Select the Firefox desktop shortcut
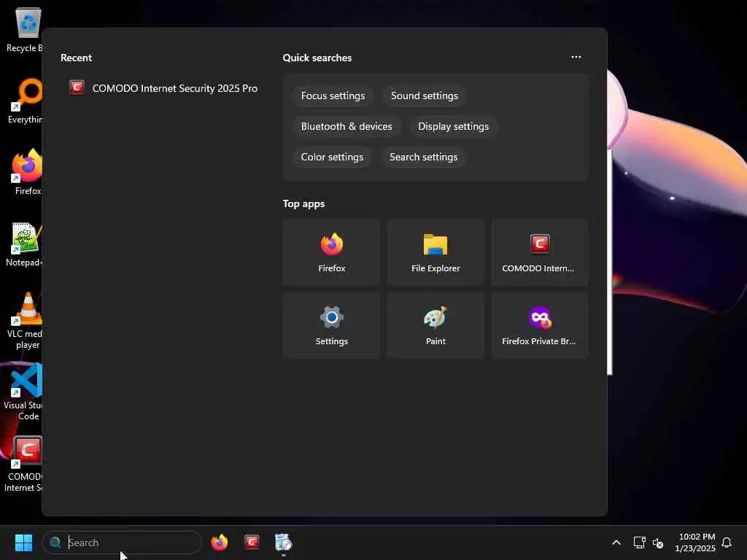This screenshot has height=560, width=747. click(x=26, y=172)
